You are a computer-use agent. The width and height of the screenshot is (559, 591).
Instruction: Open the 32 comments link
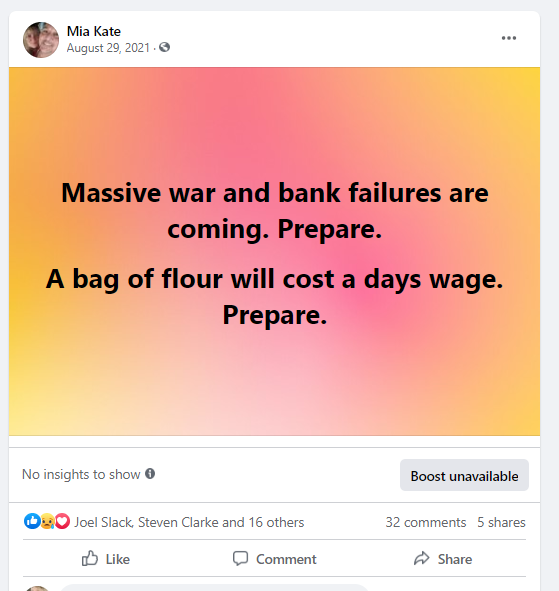coord(426,522)
